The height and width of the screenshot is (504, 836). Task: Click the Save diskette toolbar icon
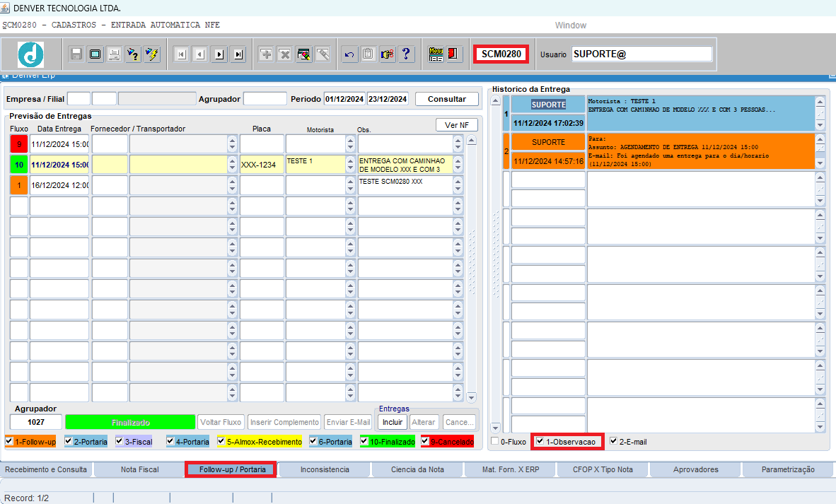76,54
